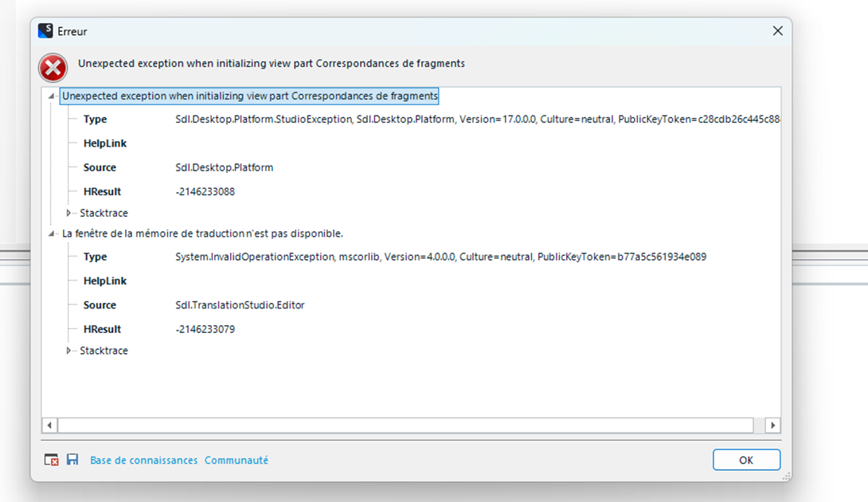Viewport: 868px width, 502px height.
Task: Click the Erreur title text
Action: (72, 32)
